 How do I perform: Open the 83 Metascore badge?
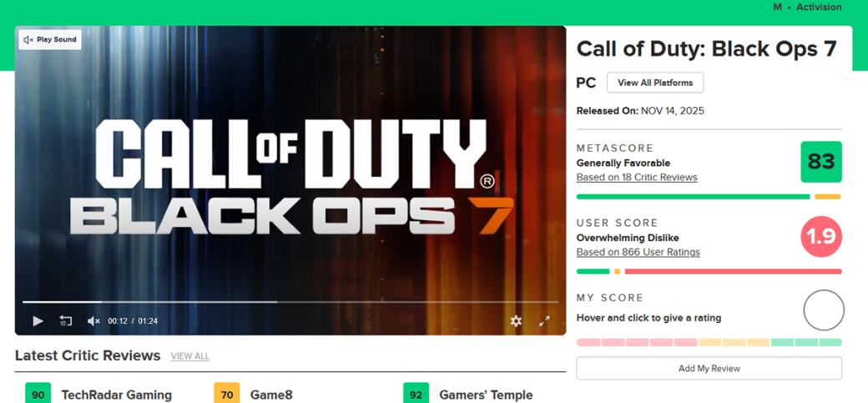821,162
